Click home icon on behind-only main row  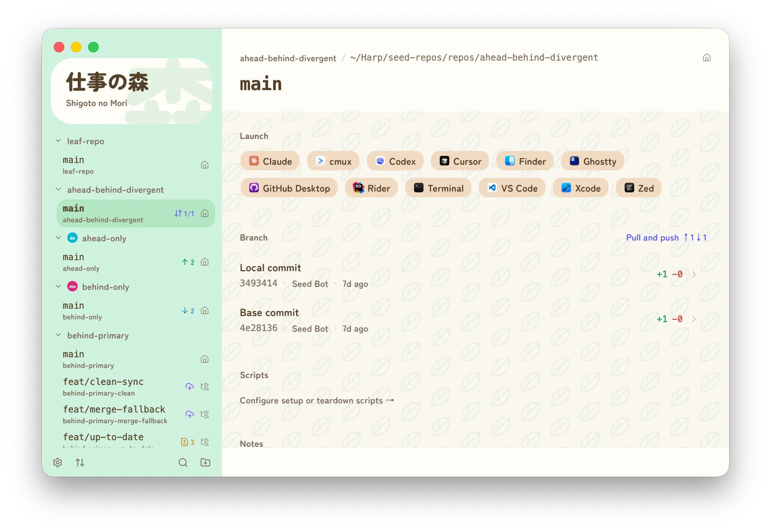click(x=205, y=310)
